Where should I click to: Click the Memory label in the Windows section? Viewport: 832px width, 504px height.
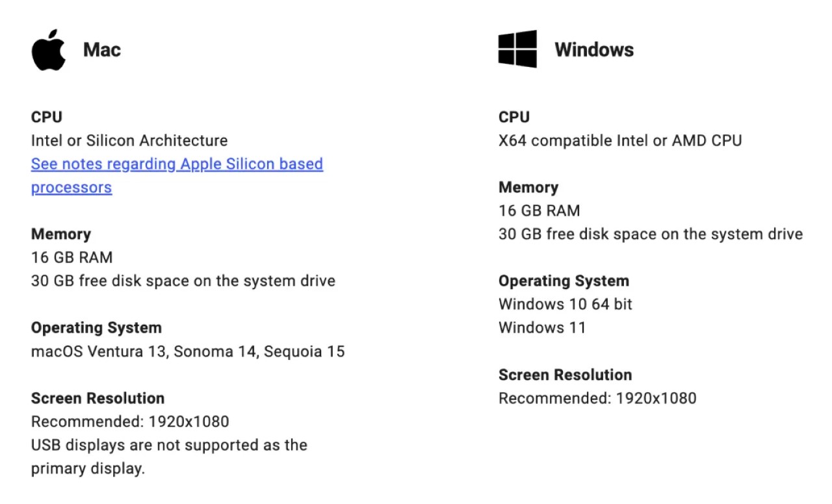(x=528, y=187)
